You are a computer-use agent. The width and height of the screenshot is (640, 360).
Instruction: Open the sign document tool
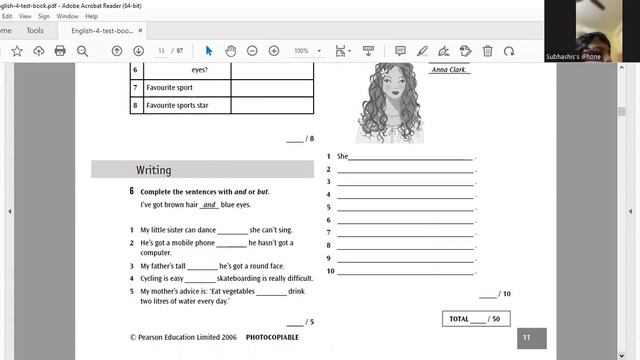click(x=444, y=51)
